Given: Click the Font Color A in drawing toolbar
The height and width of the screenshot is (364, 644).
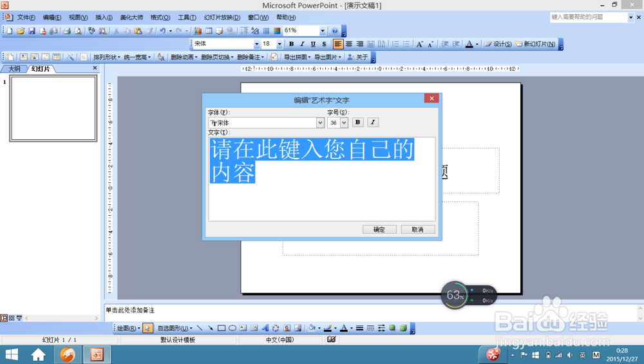Looking at the screenshot, I should click(344, 328).
